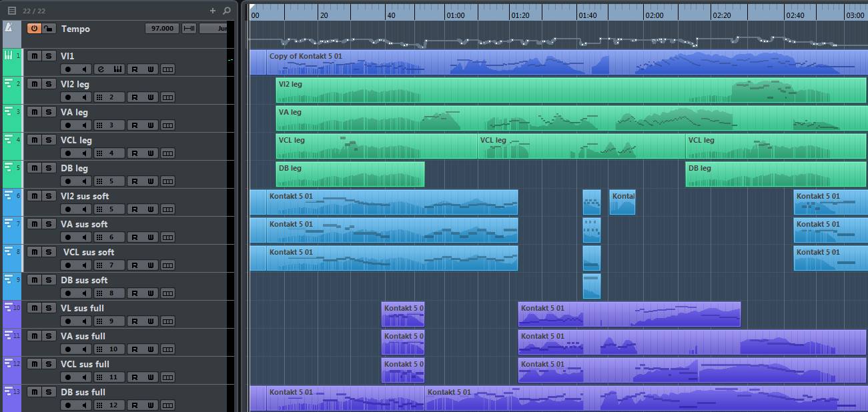Enable record on the VI2 leg track
The width and height of the screenshot is (868, 412).
coord(67,97)
